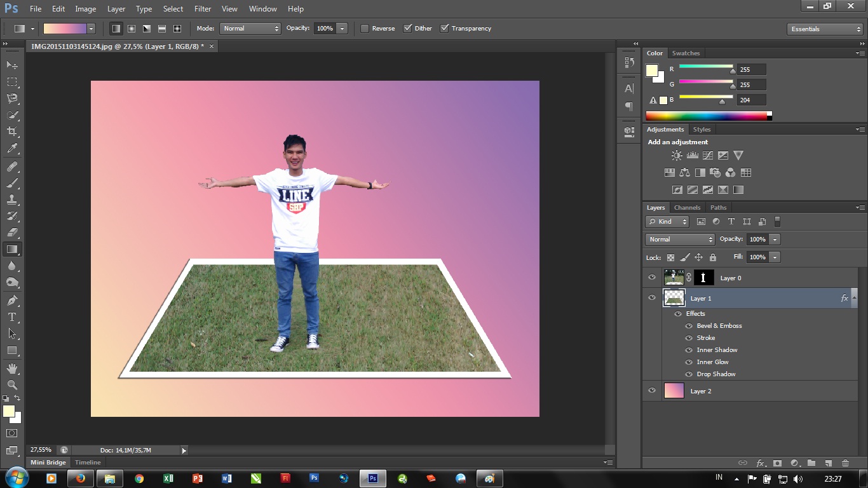
Task: Hide Layer 0 visibility eye
Action: pyautogui.click(x=652, y=278)
